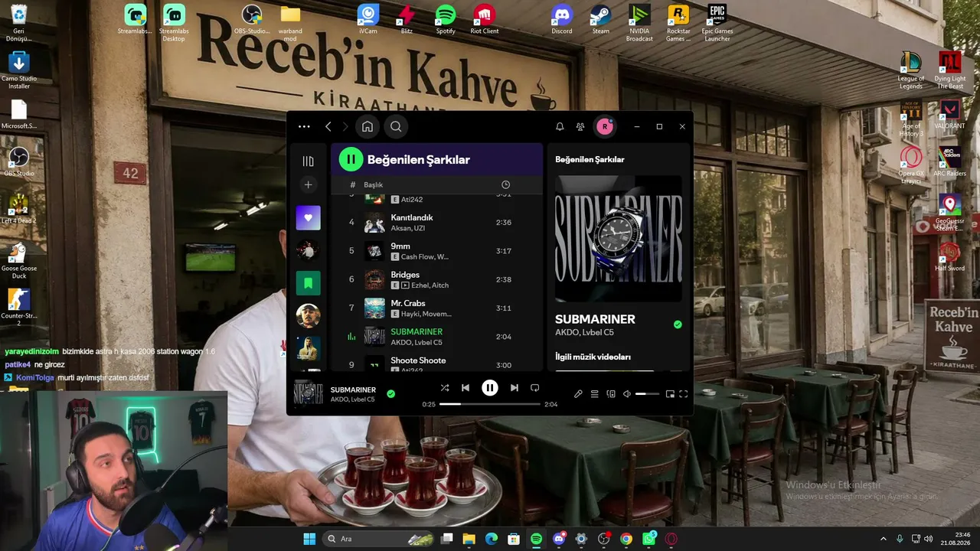Skip to previous track
The image size is (980, 551).
(465, 388)
